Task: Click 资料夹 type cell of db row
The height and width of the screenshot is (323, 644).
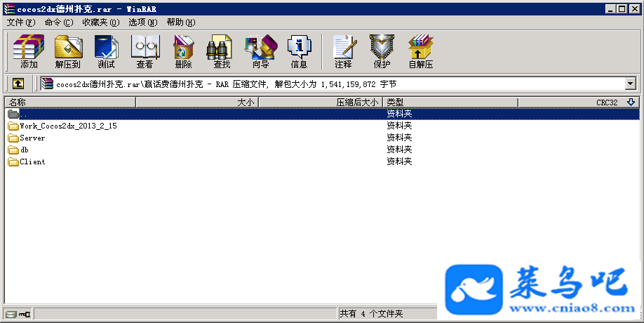Action: (x=399, y=150)
